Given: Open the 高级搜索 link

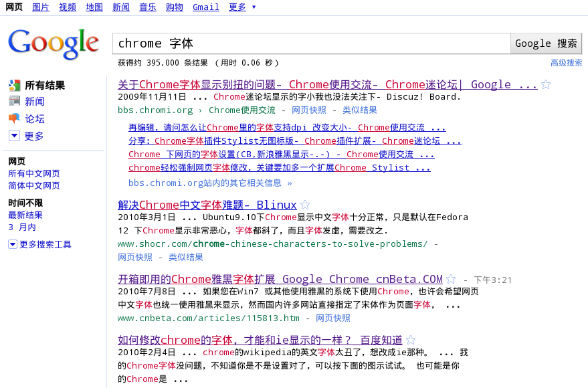Looking at the screenshot, I should [x=566, y=63].
